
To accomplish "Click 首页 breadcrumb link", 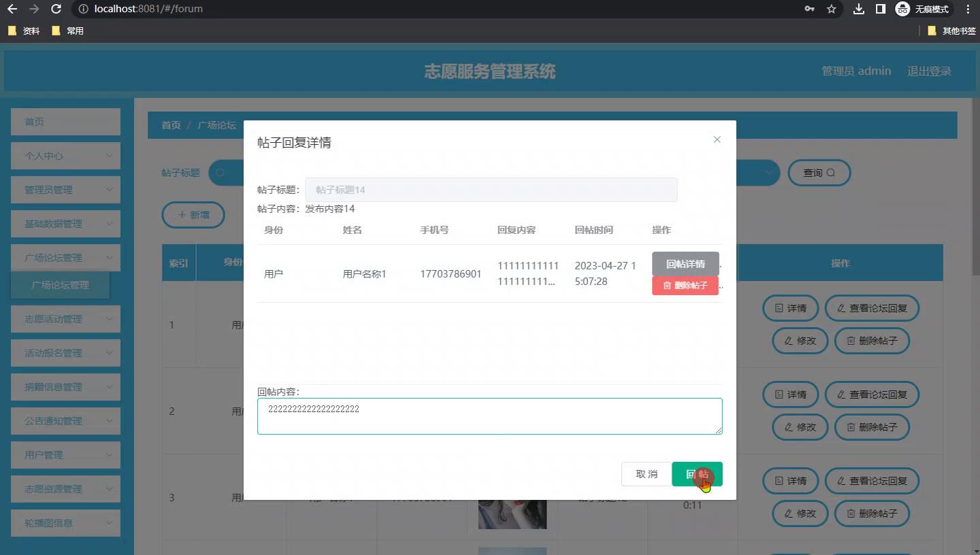I will coord(171,125).
